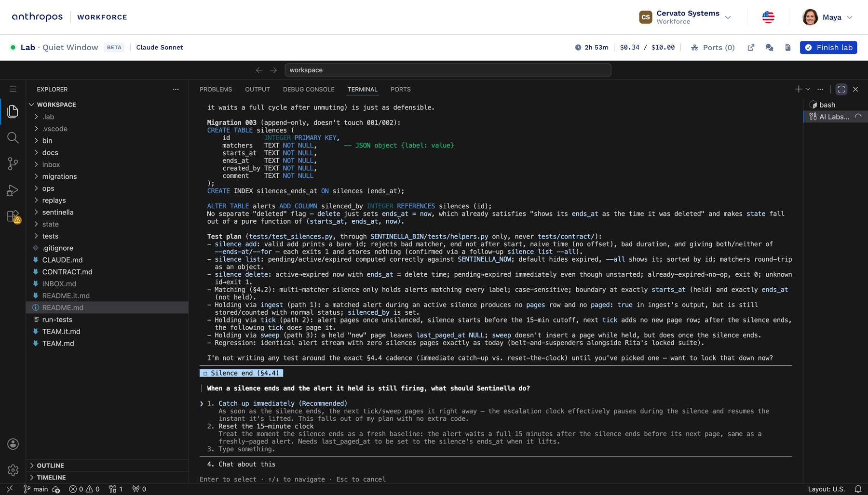Open the Manage settings gear icon
Screen dimensions: 868x495
click(x=13, y=470)
